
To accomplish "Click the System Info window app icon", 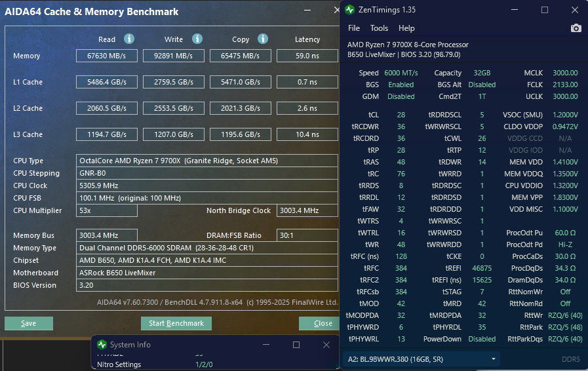I will click(102, 344).
